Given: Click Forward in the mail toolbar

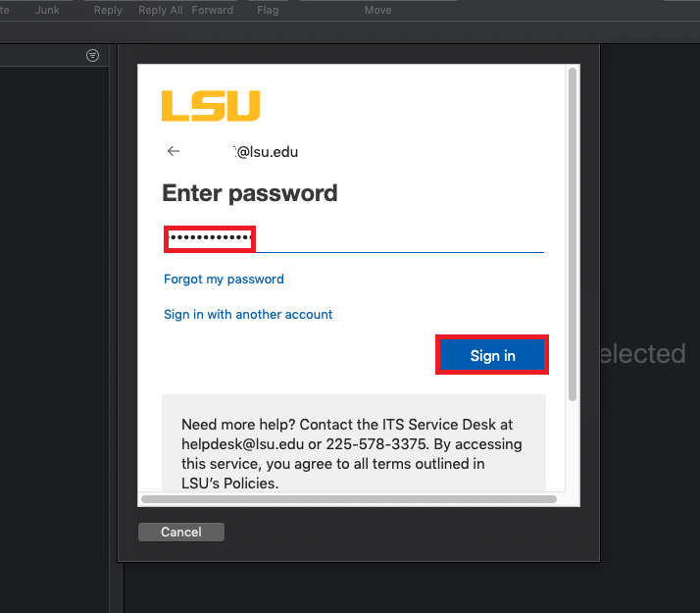Looking at the screenshot, I should [213, 10].
